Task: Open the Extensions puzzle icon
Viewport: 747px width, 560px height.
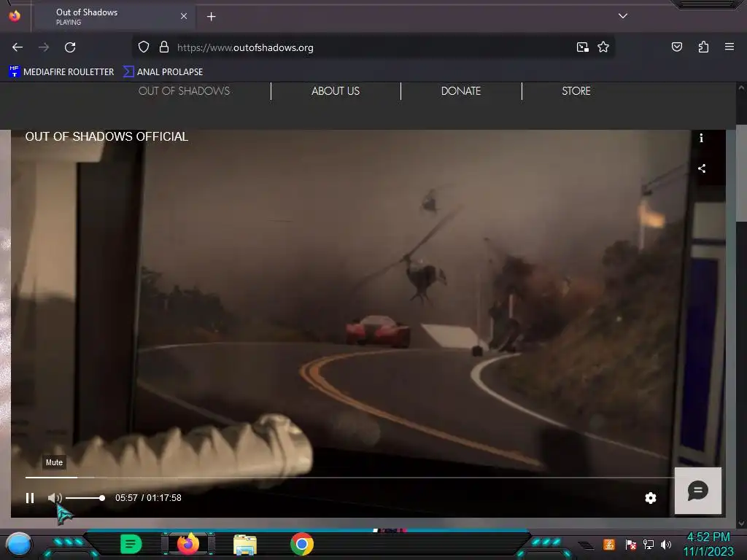Action: coord(703,47)
